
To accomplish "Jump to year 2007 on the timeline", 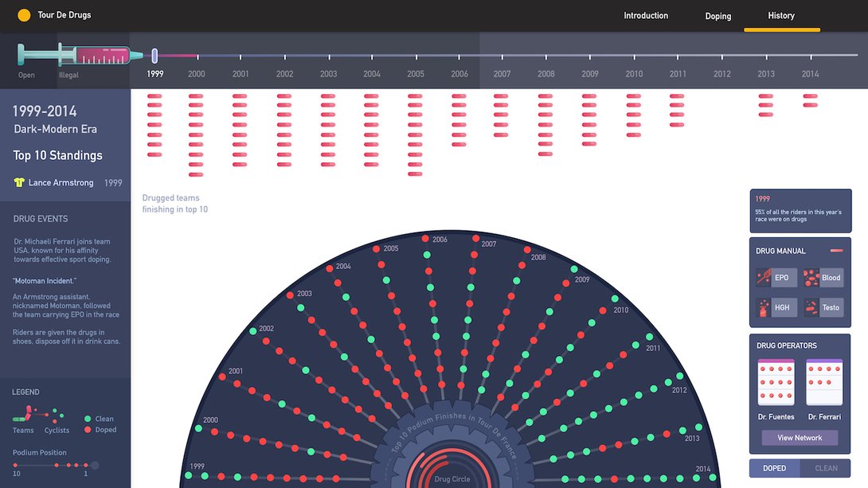I will [x=502, y=73].
